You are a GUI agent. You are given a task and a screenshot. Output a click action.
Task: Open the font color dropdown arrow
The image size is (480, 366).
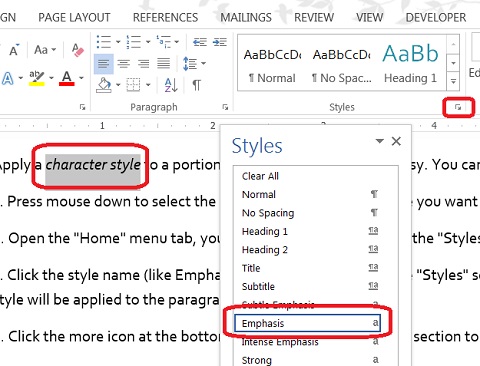[x=81, y=78]
